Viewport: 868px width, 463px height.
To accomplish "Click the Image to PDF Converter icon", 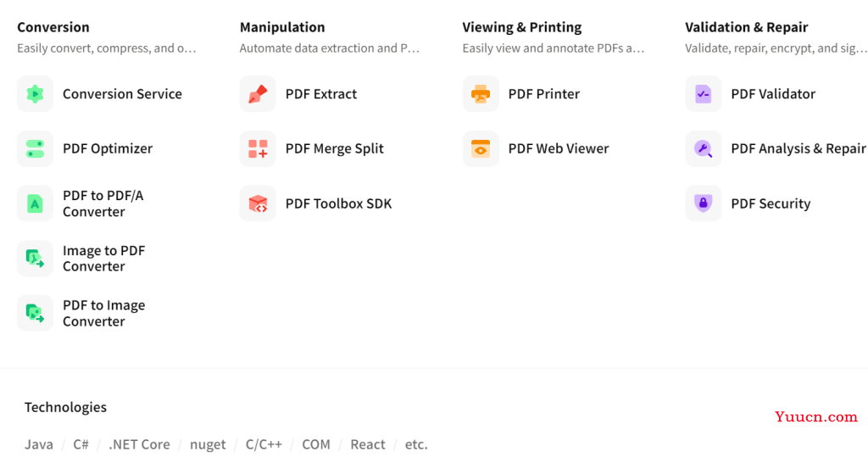I will coord(35,258).
